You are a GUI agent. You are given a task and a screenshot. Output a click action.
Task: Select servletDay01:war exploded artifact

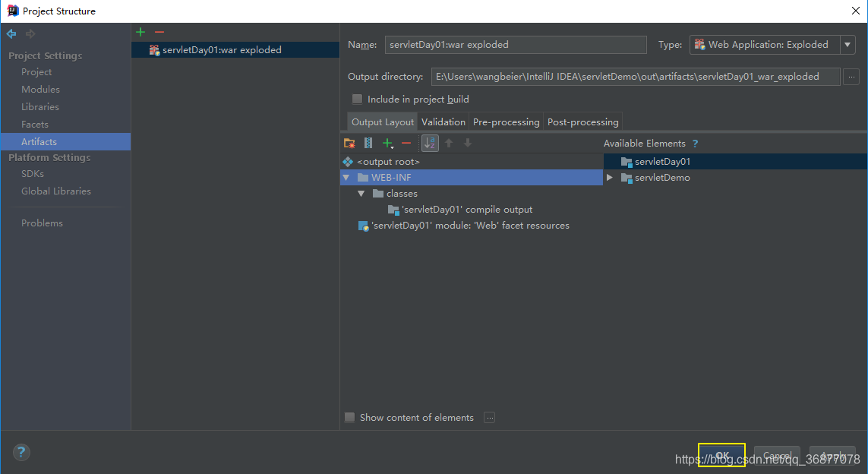235,50
